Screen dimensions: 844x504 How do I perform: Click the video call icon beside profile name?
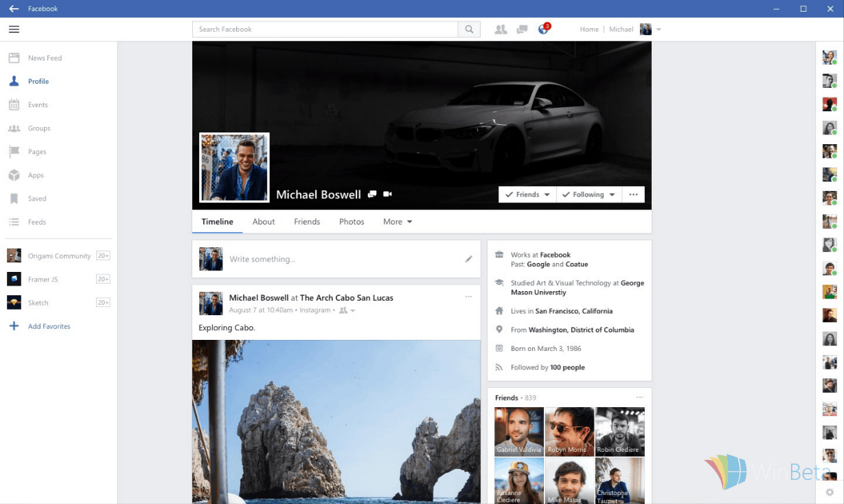(x=387, y=194)
